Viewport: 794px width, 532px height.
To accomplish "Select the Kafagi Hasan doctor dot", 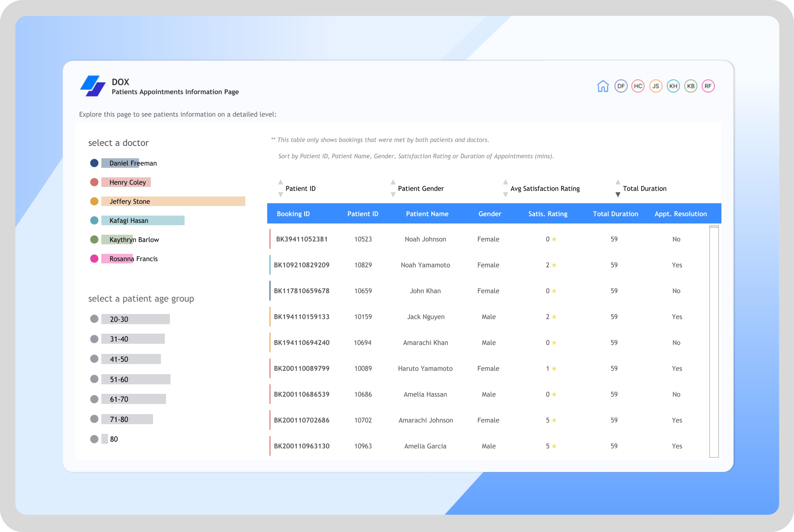I will tap(94, 221).
